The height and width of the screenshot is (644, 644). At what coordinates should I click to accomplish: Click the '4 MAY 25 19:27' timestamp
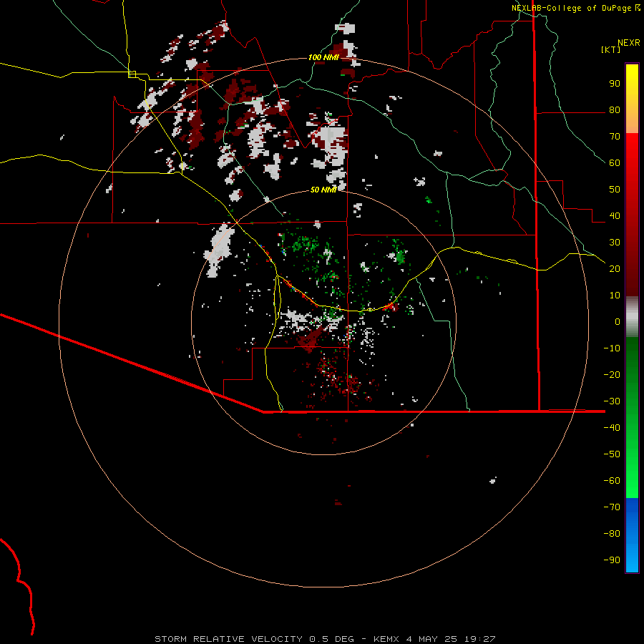pyautogui.click(x=451, y=639)
